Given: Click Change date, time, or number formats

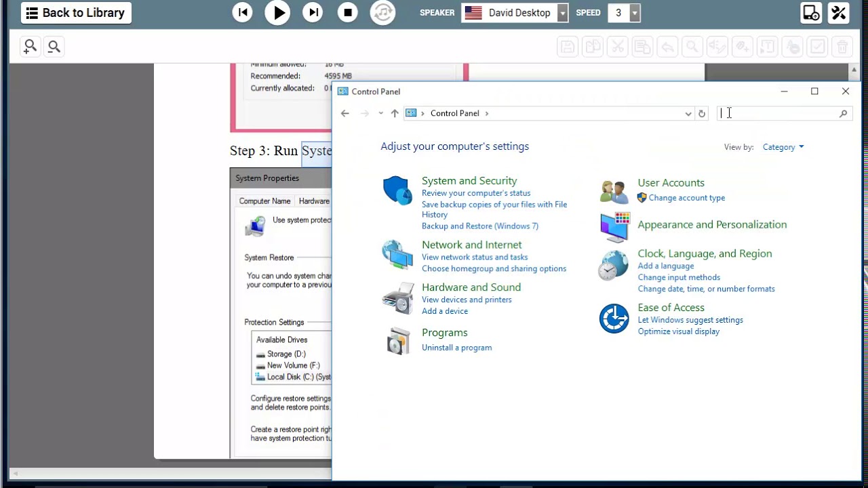Looking at the screenshot, I should tap(706, 289).
